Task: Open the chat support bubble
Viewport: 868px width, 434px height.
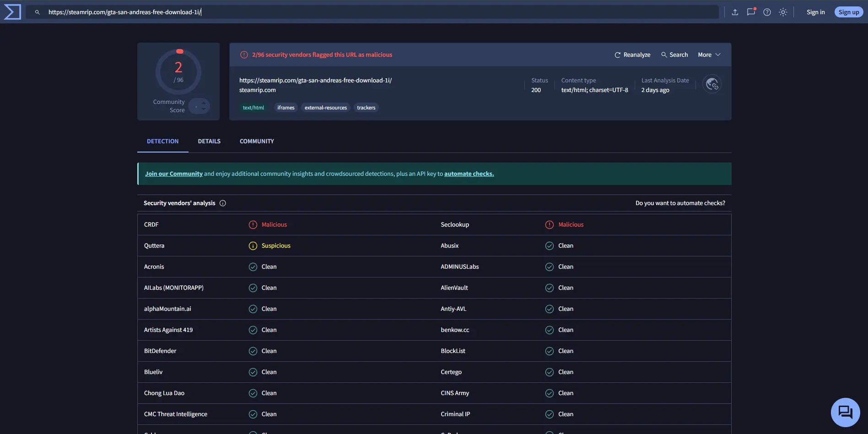Action: click(845, 412)
